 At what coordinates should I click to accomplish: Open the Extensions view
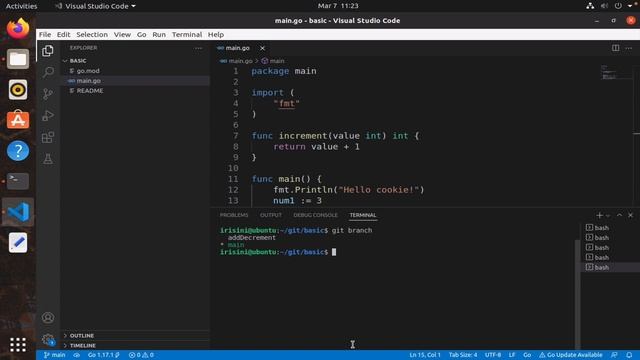click(48, 137)
